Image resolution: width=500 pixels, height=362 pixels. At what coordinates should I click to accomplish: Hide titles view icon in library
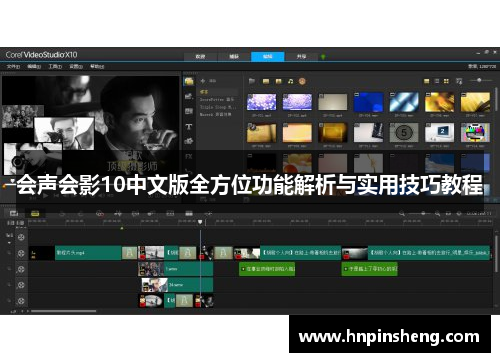(x=427, y=81)
